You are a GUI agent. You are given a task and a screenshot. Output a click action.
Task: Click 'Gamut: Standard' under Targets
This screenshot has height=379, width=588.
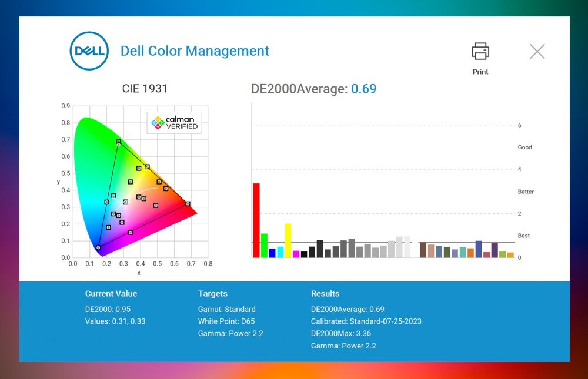(227, 309)
